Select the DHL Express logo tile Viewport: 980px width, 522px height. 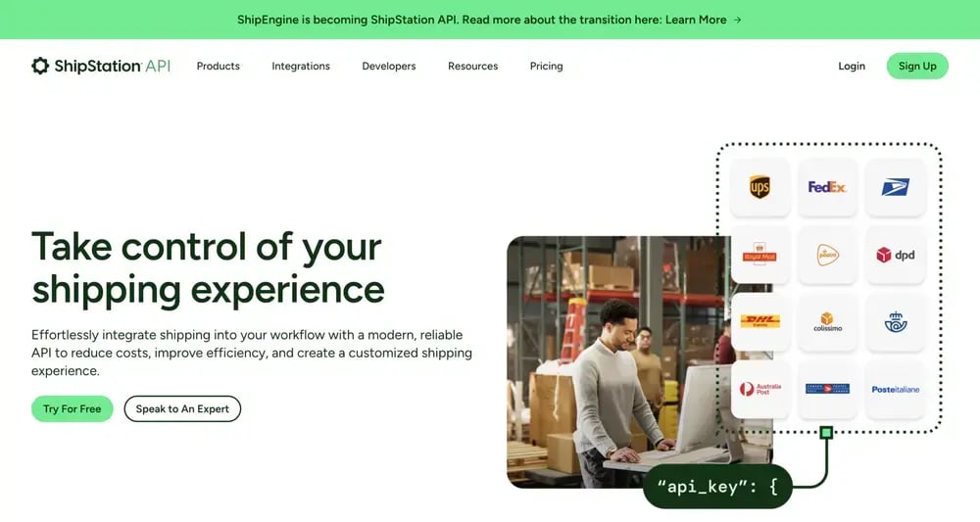click(759, 321)
